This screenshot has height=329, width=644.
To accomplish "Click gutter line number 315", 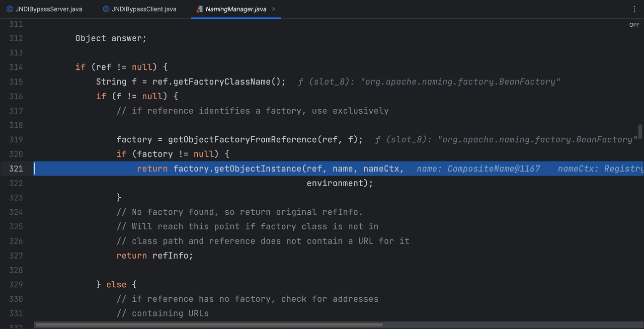I will [16, 82].
